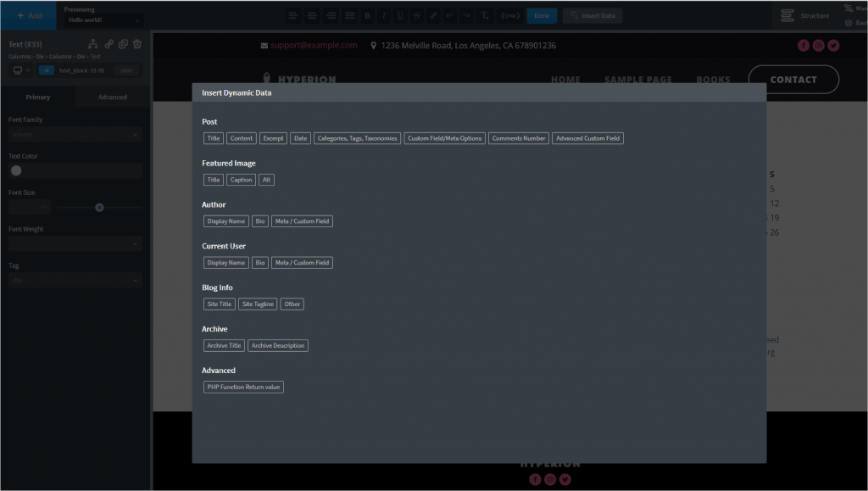The image size is (868, 491).
Task: Choose PHP Function Return value option
Action: [x=244, y=388]
